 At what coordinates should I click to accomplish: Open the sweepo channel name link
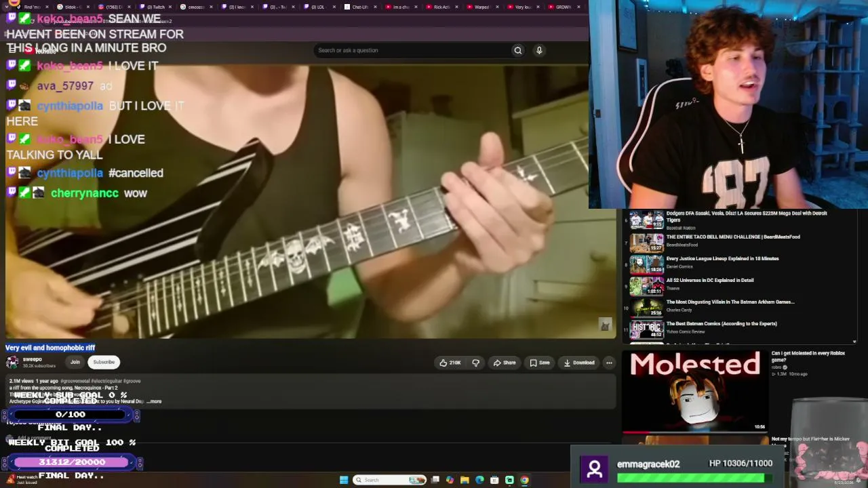33,359
